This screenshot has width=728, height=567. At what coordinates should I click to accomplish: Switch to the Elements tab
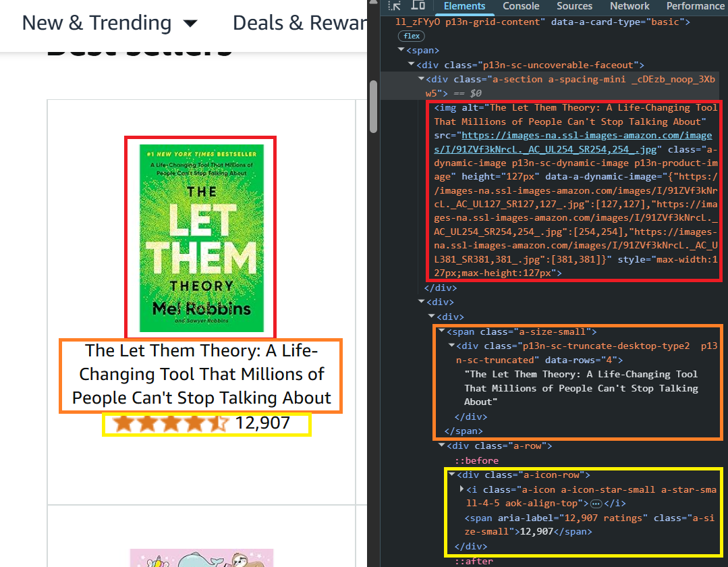coord(464,6)
